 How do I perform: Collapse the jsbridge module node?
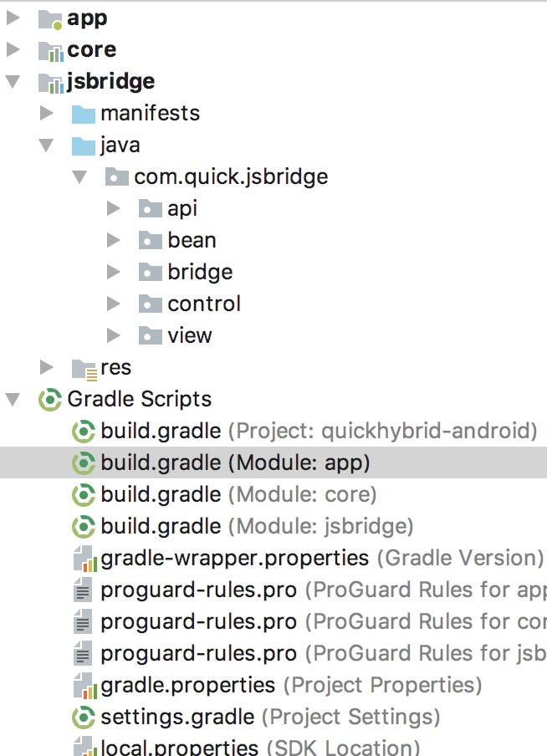tap(13, 81)
